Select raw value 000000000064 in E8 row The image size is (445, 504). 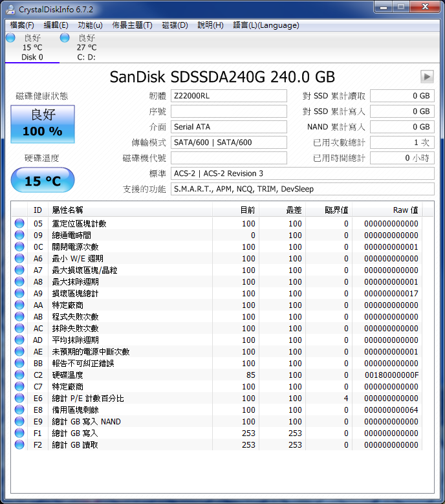pyautogui.click(x=391, y=410)
